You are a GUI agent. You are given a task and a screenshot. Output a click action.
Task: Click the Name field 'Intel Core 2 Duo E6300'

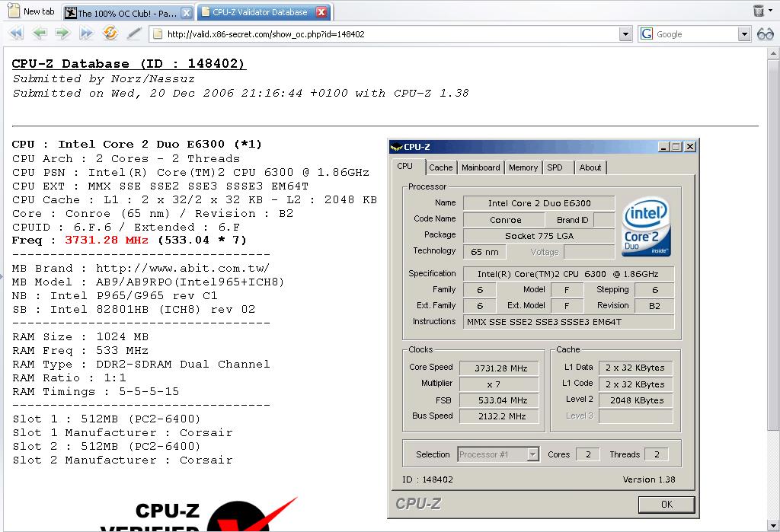click(x=539, y=203)
